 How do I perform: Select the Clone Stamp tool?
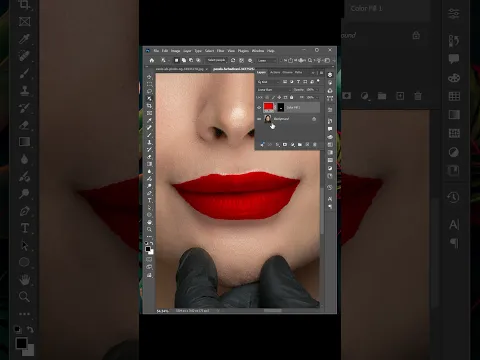149,142
